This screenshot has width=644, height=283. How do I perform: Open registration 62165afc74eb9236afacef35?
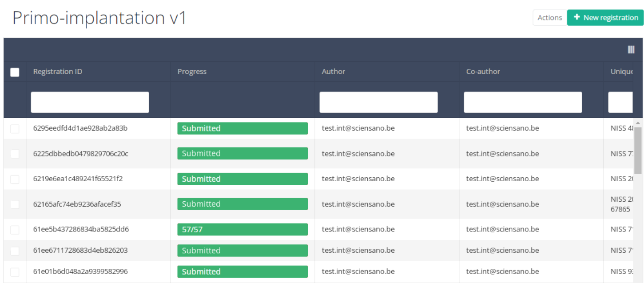tap(77, 204)
